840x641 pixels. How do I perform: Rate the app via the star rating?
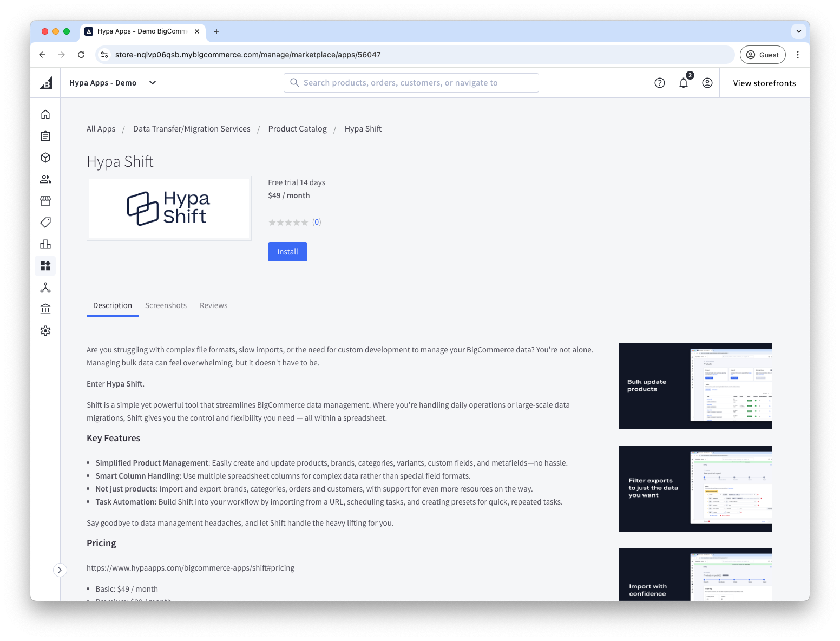pyautogui.click(x=288, y=222)
